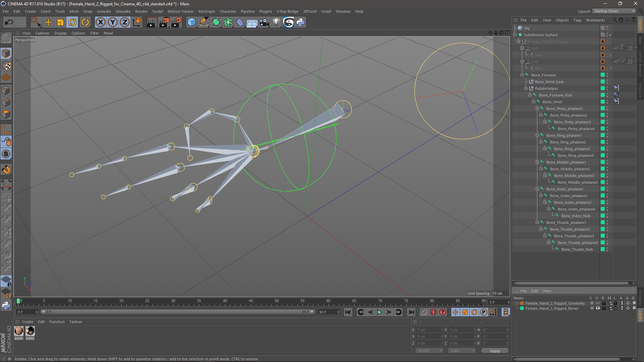Click the Apply button
This screenshot has height=362, width=644.
(495, 351)
